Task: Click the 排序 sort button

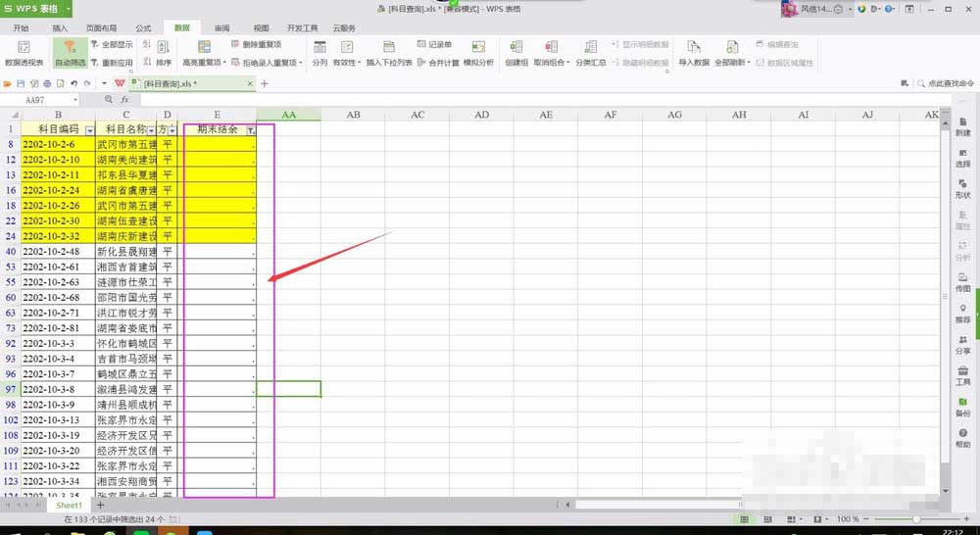Action: [163, 54]
